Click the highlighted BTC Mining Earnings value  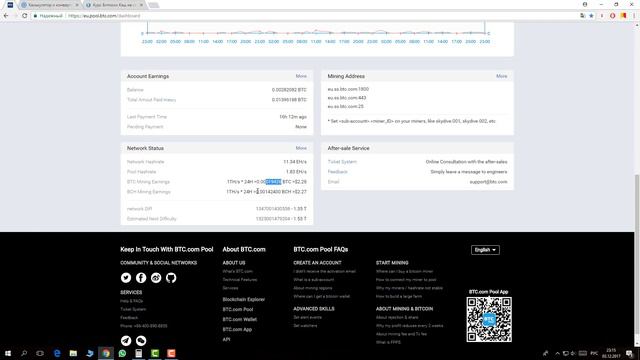click(273, 182)
